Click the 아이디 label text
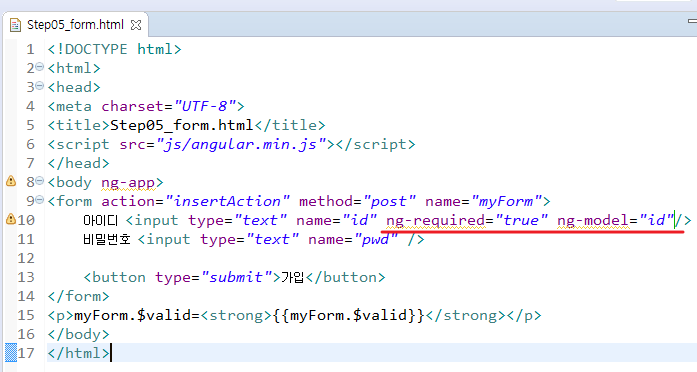The image size is (697, 372). [100, 220]
